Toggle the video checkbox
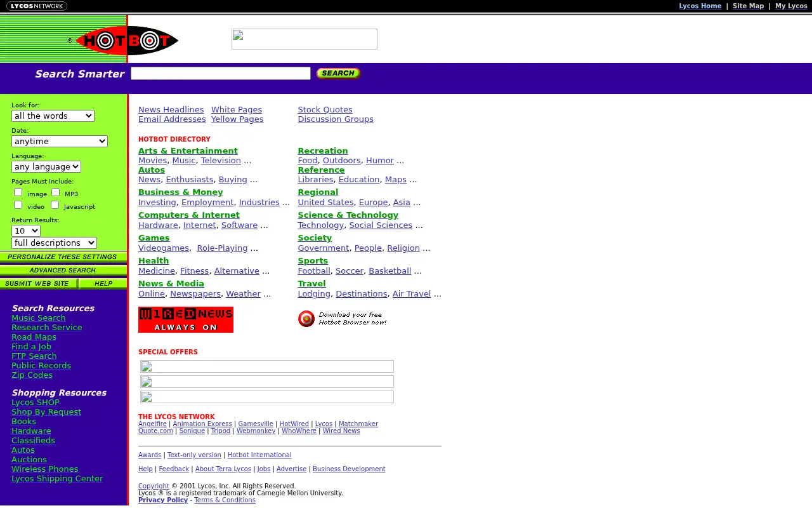 [18, 205]
